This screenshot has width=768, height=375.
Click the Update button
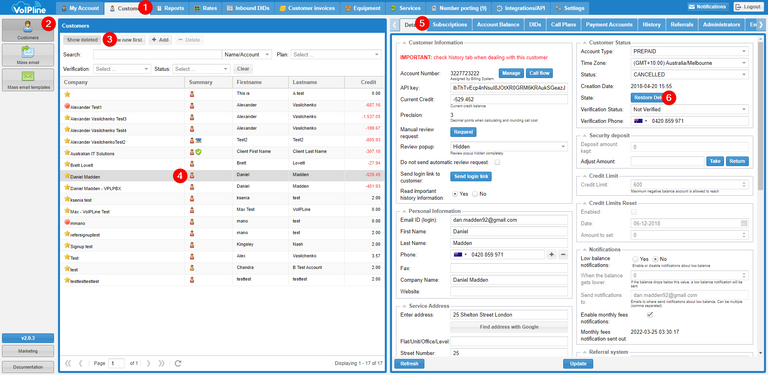[578, 364]
